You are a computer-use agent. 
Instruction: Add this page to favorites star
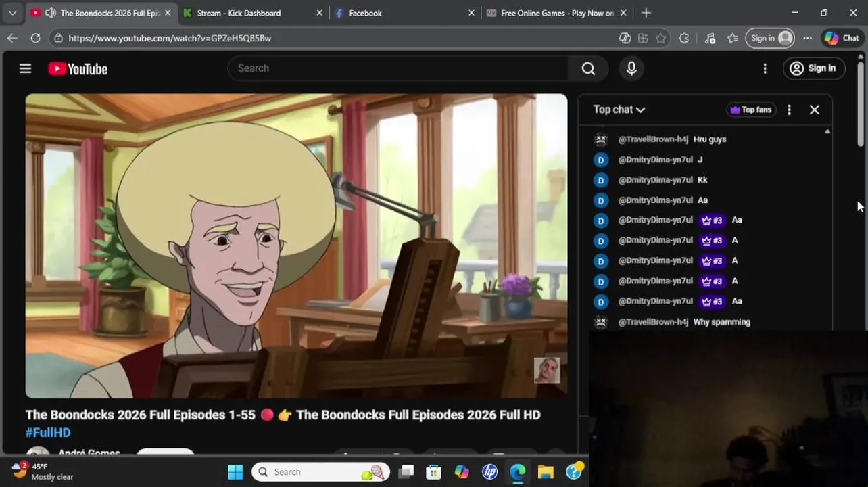tap(661, 38)
